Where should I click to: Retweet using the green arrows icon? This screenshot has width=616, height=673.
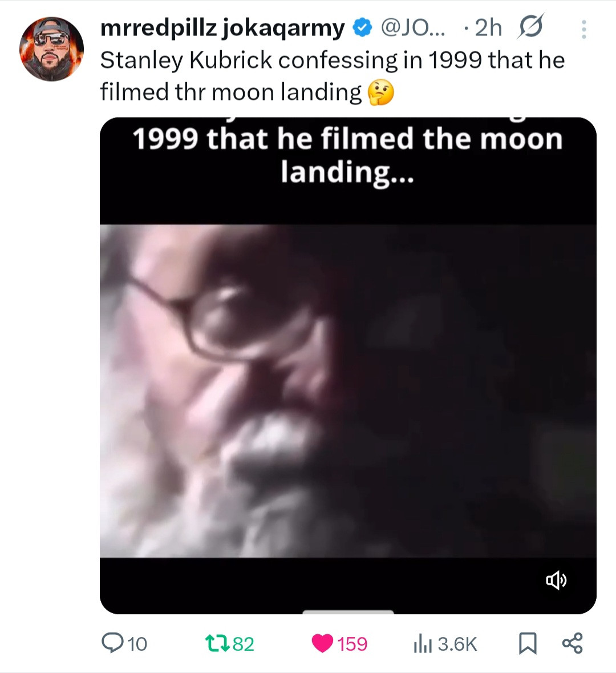(x=217, y=643)
